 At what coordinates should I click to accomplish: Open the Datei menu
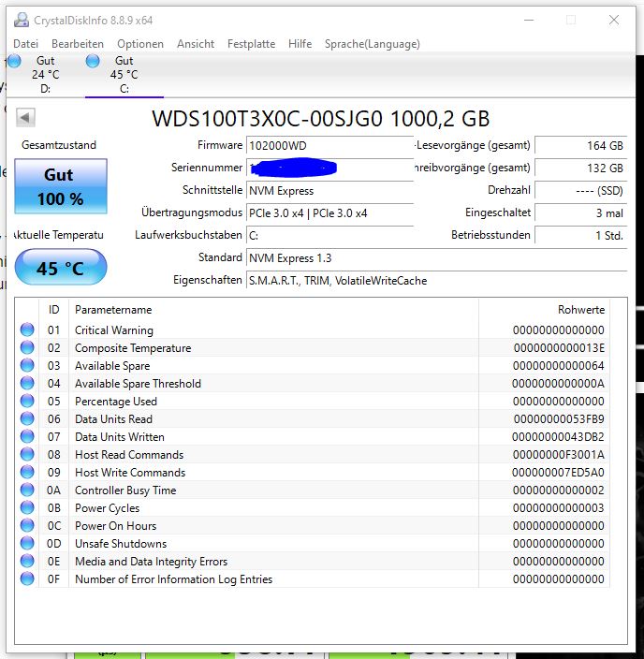pyautogui.click(x=25, y=44)
